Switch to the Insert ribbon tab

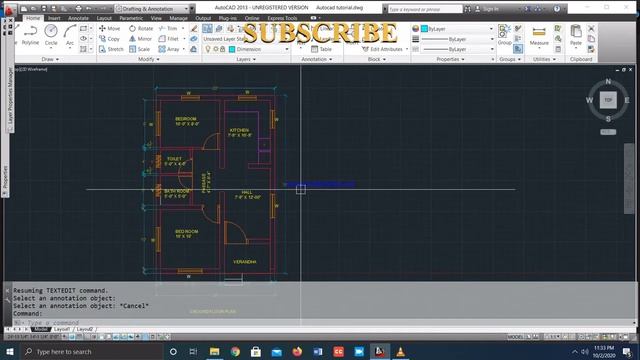point(54,18)
